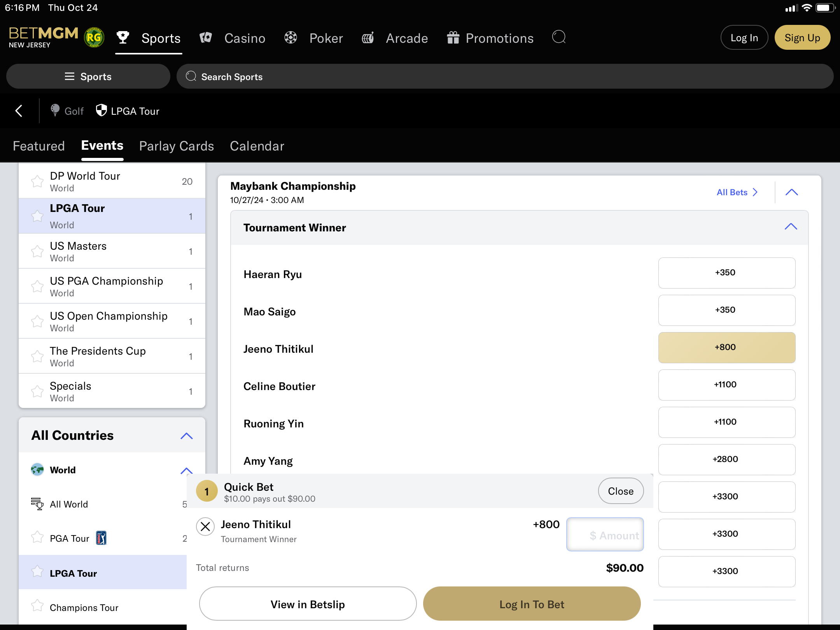The height and width of the screenshot is (630, 840).
Task: Switch to the Calendar tab
Action: pos(257,146)
